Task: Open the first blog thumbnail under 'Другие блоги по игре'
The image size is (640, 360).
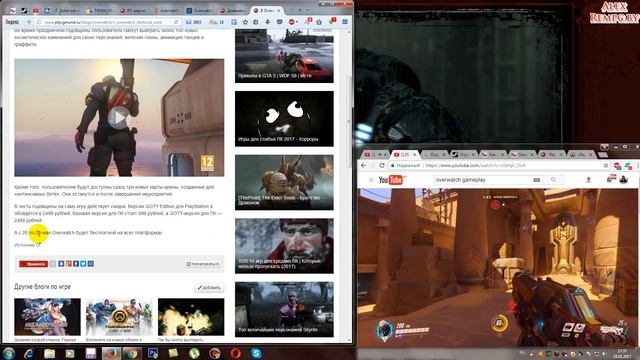Action: [47, 317]
